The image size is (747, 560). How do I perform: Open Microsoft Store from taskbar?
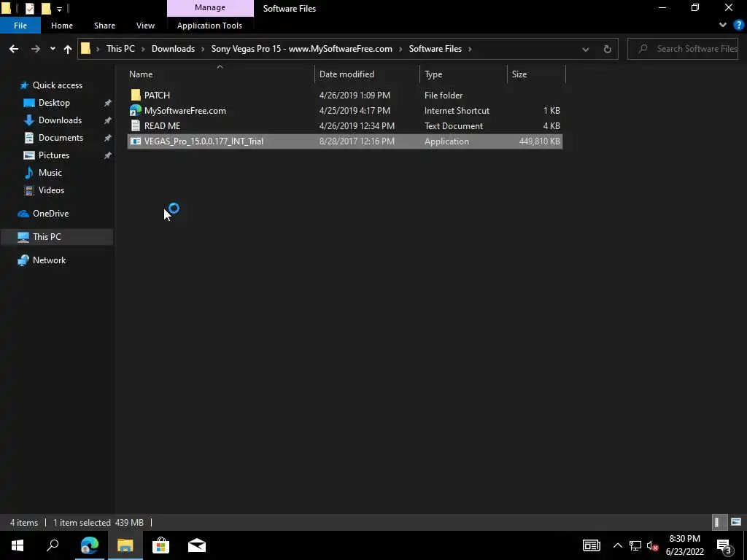click(x=160, y=545)
